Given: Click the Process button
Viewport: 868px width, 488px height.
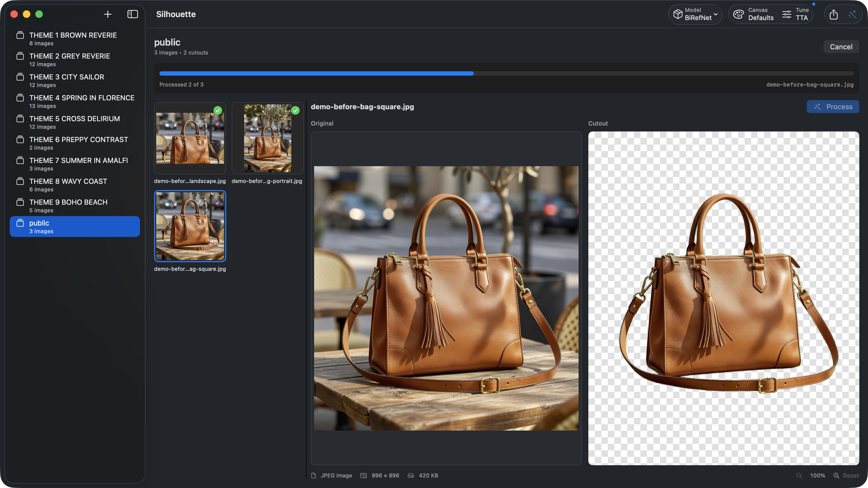Looking at the screenshot, I should point(833,107).
